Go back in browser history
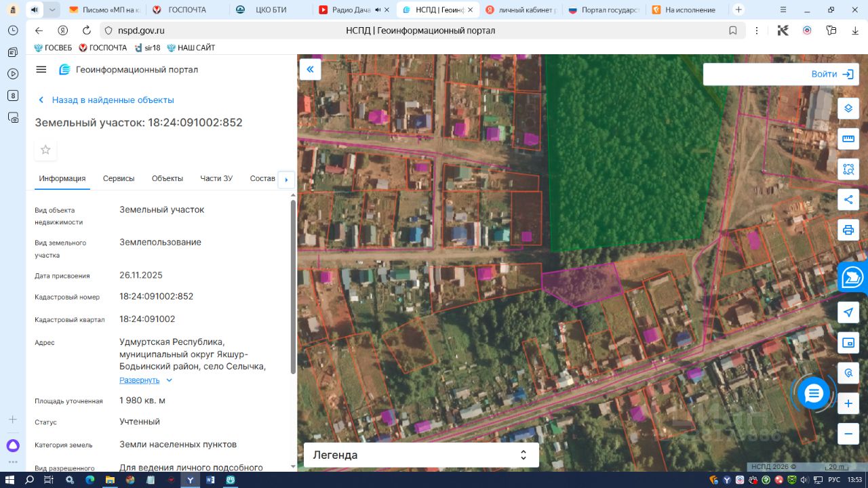The width and height of the screenshot is (868, 488). 39,30
